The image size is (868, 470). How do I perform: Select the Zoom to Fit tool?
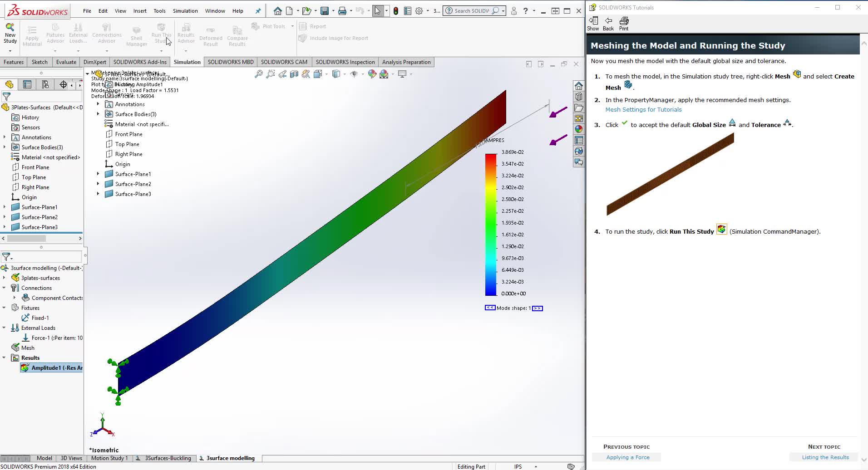coord(259,73)
